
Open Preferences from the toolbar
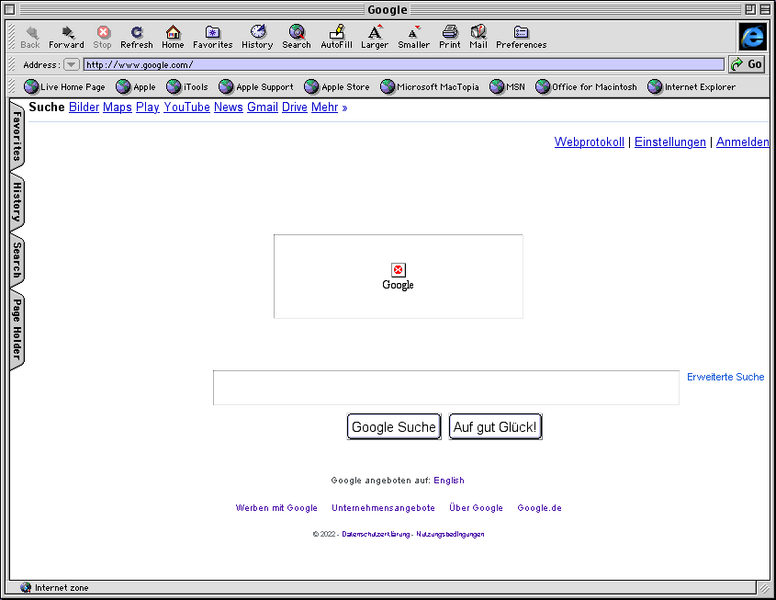coord(521,37)
